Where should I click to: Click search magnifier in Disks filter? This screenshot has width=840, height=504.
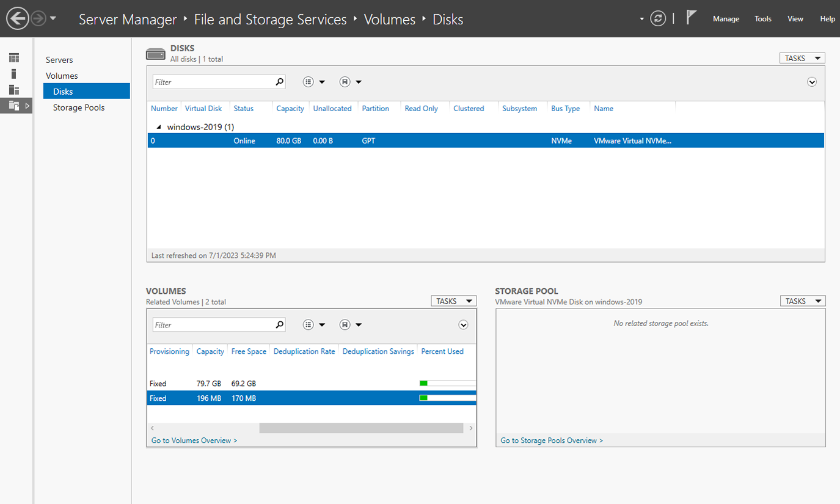[279, 82]
